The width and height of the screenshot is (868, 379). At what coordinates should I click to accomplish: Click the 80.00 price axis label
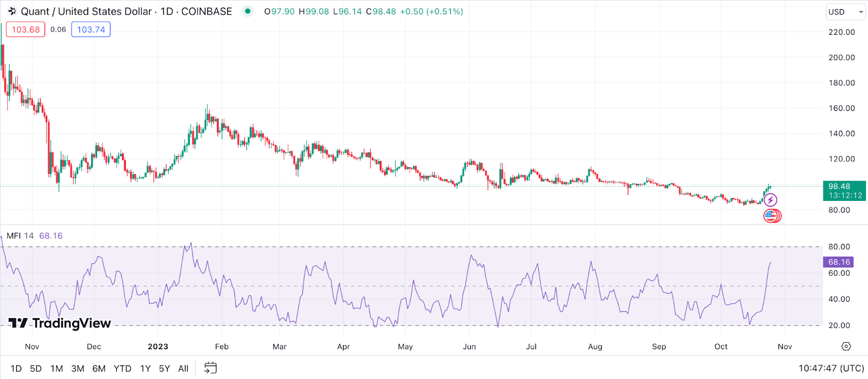coord(839,210)
